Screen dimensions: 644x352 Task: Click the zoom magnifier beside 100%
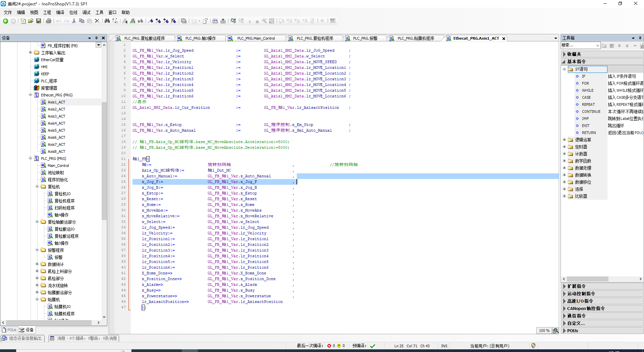[x=556, y=331]
